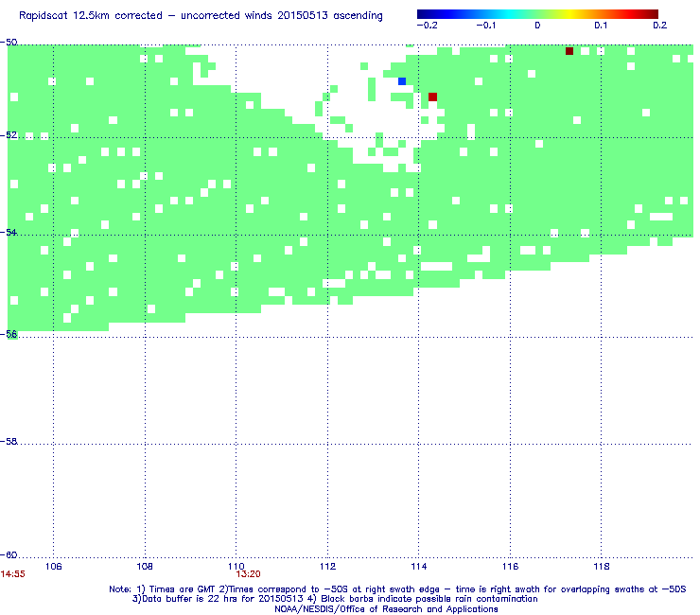This screenshot has width=700, height=615.
Task: Click the 114 longitude axis label
Action: (x=419, y=567)
